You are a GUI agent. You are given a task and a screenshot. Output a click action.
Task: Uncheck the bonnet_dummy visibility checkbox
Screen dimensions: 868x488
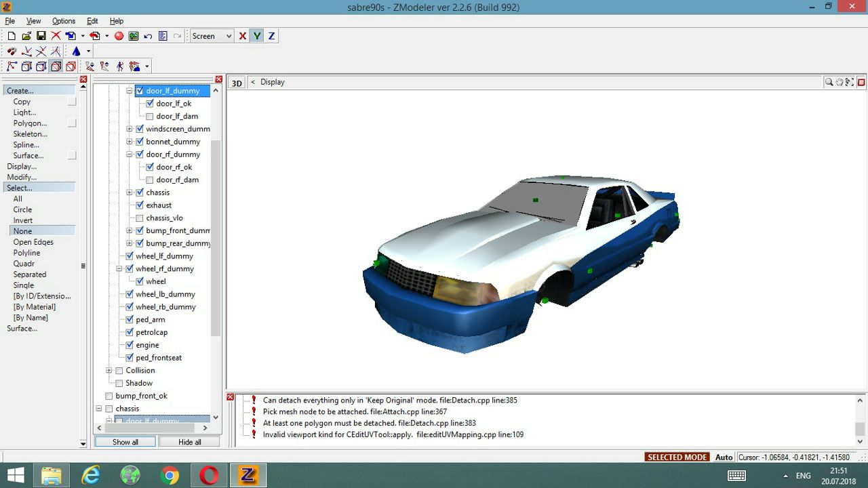coord(140,142)
